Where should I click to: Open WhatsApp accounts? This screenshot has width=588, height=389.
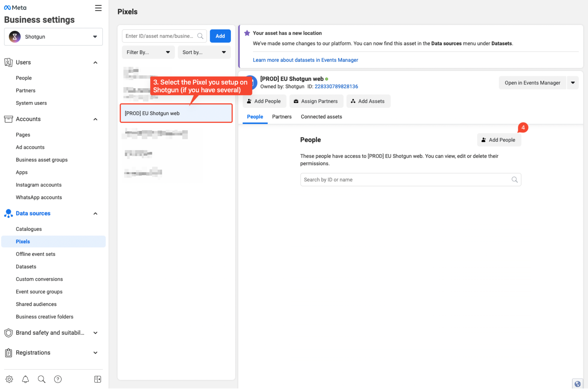(x=39, y=197)
